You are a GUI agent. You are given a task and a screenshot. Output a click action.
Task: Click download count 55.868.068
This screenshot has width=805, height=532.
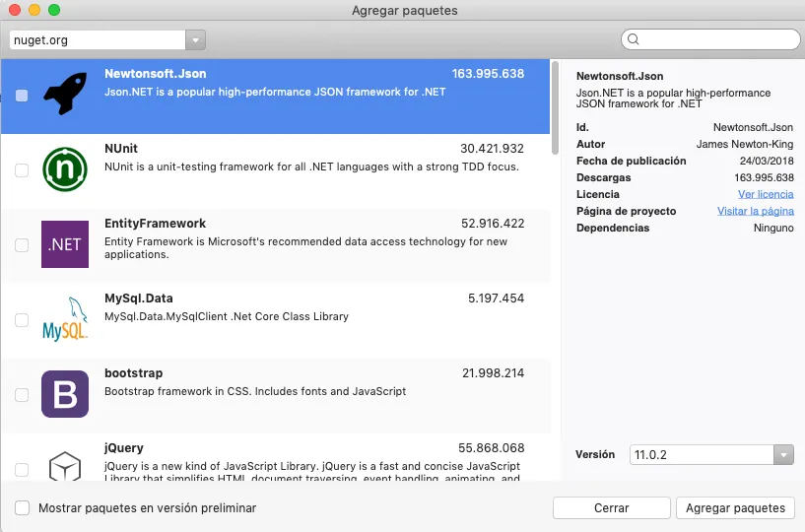492,448
